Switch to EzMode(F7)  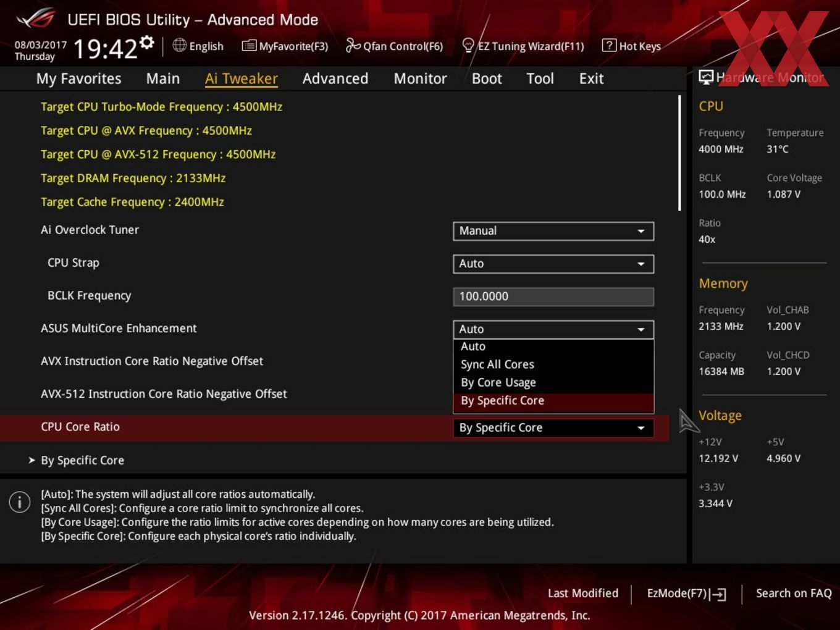click(x=686, y=594)
